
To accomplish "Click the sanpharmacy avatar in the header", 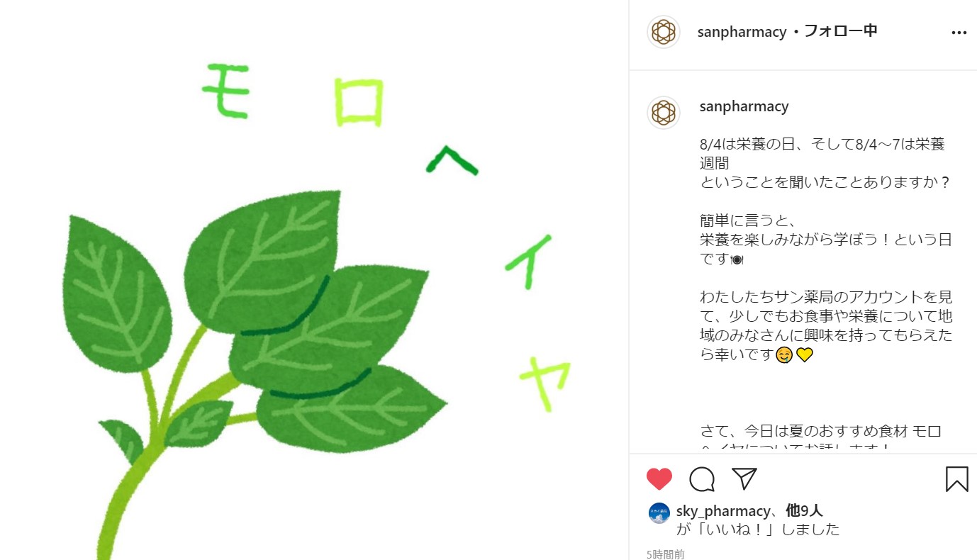I will tap(664, 32).
